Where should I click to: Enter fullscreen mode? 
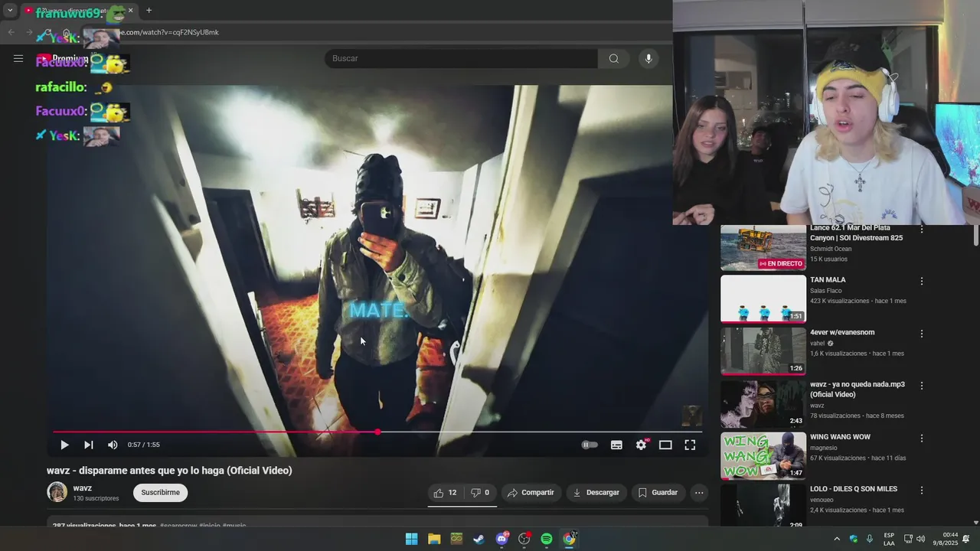click(x=690, y=445)
